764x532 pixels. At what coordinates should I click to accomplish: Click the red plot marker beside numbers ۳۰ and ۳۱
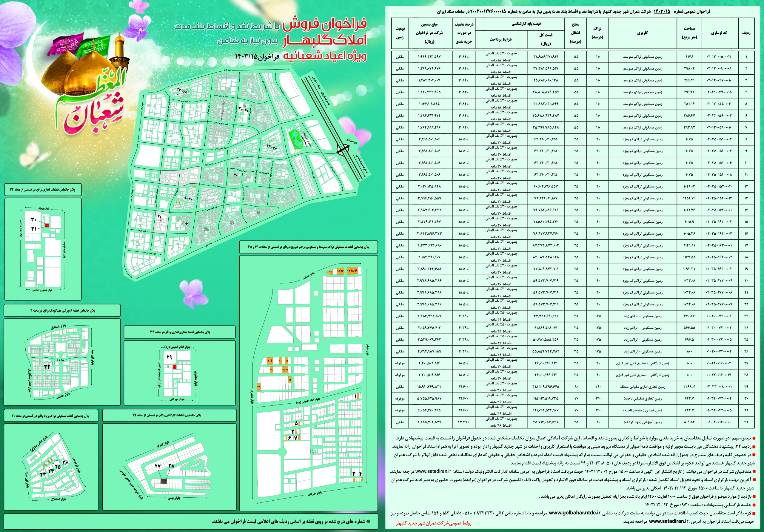pyautogui.click(x=47, y=225)
